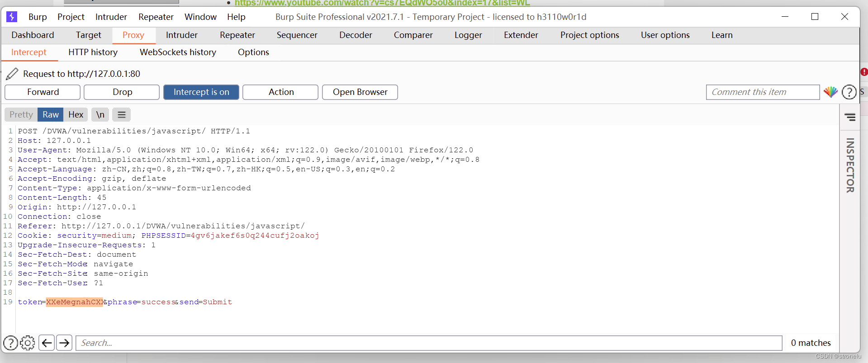Open the Project options tab
868x363 pixels.
point(590,35)
